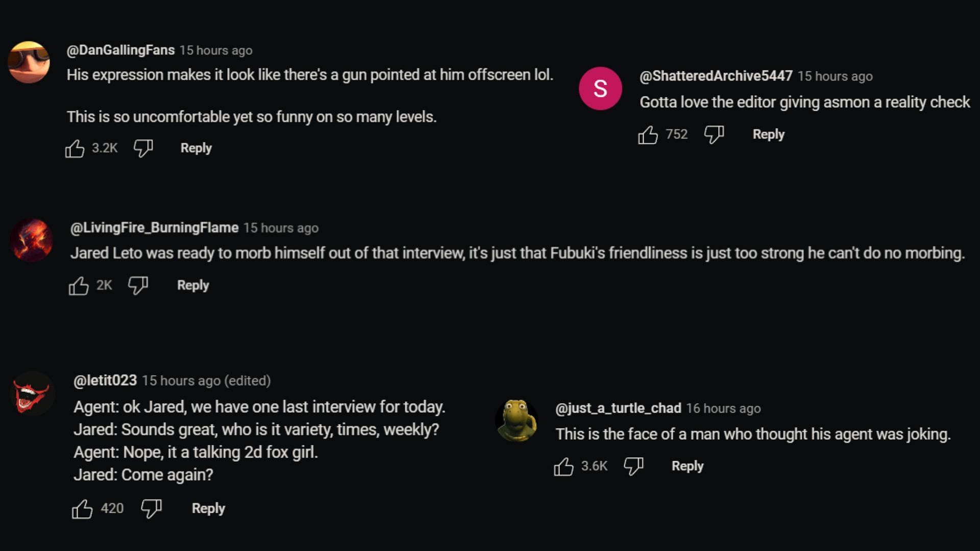Dislike the @DanGallingFans comment
The height and width of the screenshot is (551, 980).
pos(143,148)
